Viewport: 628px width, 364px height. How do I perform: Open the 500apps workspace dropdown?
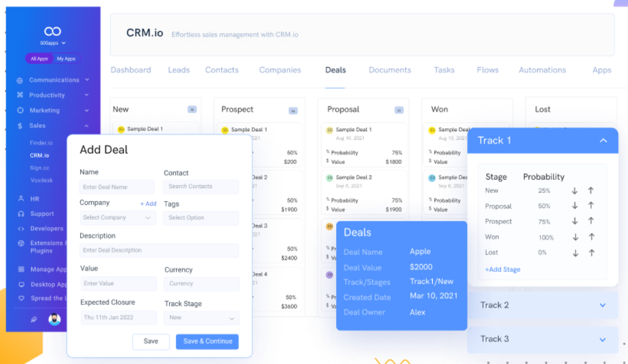click(52, 43)
